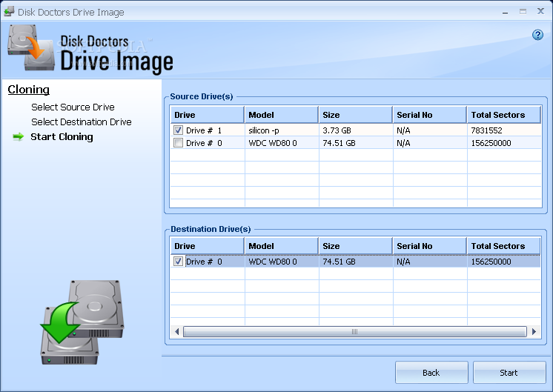
Task: Click right arrow of destination scrollbar
Action: (x=534, y=331)
